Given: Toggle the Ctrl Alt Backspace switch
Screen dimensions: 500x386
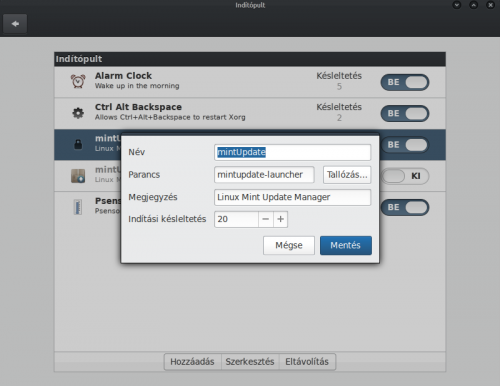Looking at the screenshot, I should (x=405, y=114).
